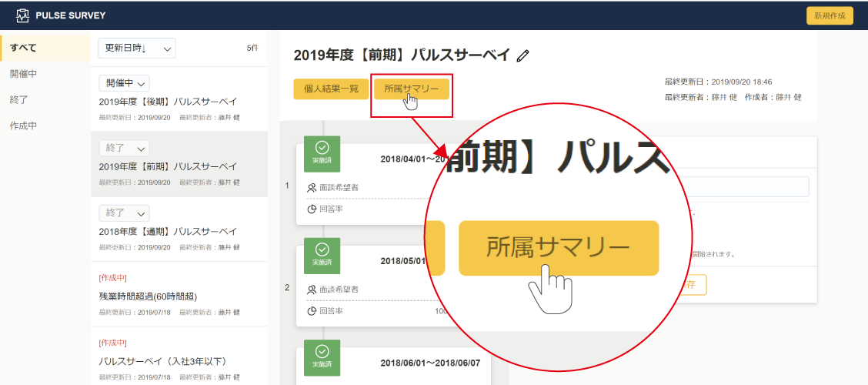
Task: Expand the 開催中 status dropdown
Action: (x=124, y=83)
